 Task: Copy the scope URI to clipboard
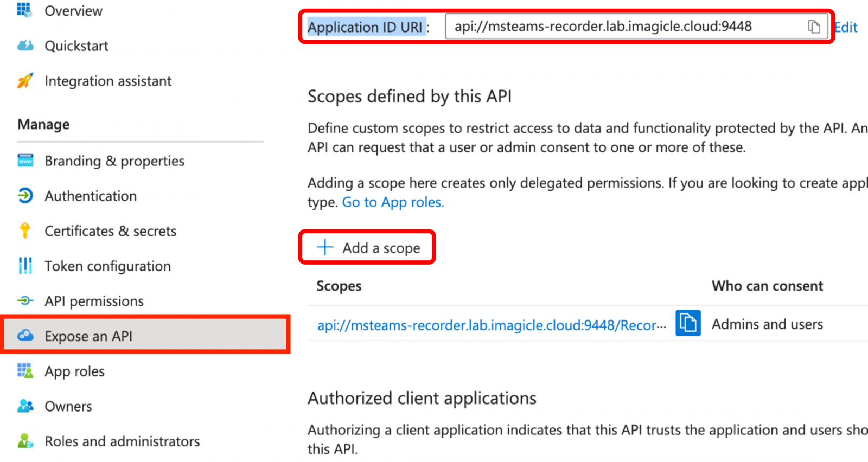tap(688, 324)
